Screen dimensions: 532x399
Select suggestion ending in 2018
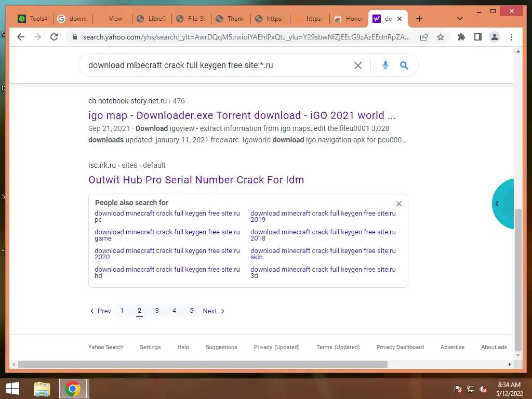[323, 235]
